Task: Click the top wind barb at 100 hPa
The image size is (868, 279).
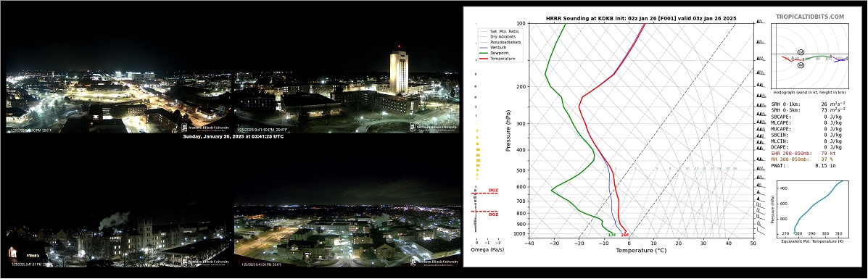Action: point(761,22)
